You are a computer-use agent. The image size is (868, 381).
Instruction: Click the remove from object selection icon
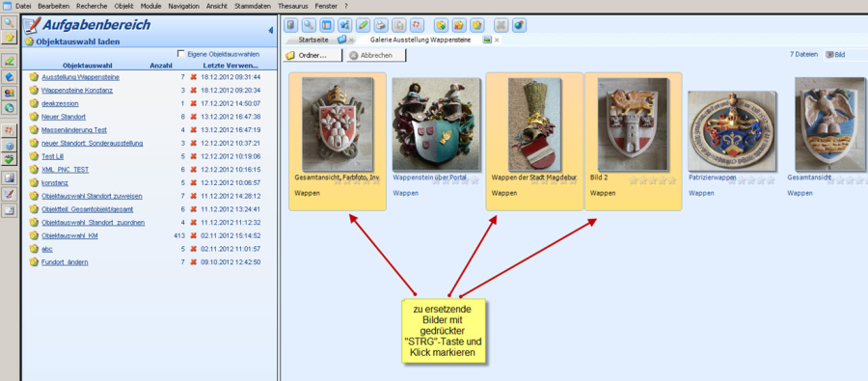(x=459, y=25)
